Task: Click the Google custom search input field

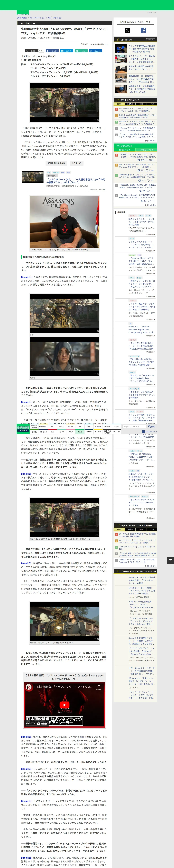Action: pyautogui.click(x=134, y=427)
